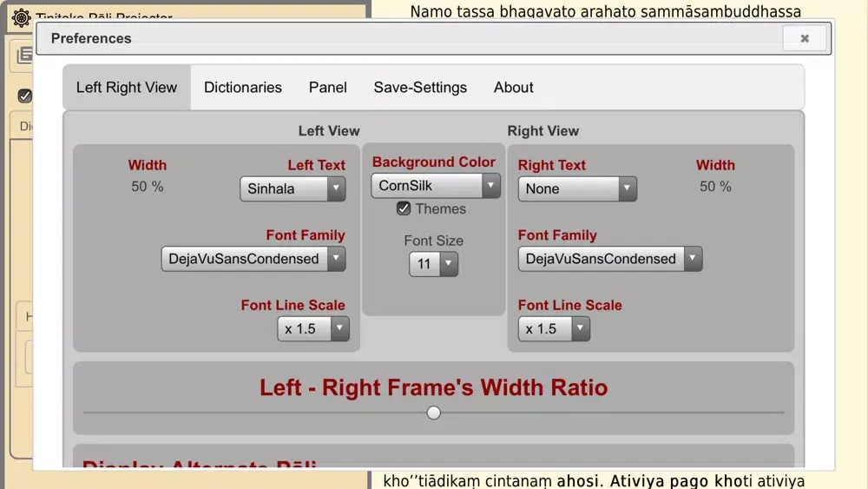Open the Panel tab
The height and width of the screenshot is (489, 868).
pyautogui.click(x=328, y=88)
